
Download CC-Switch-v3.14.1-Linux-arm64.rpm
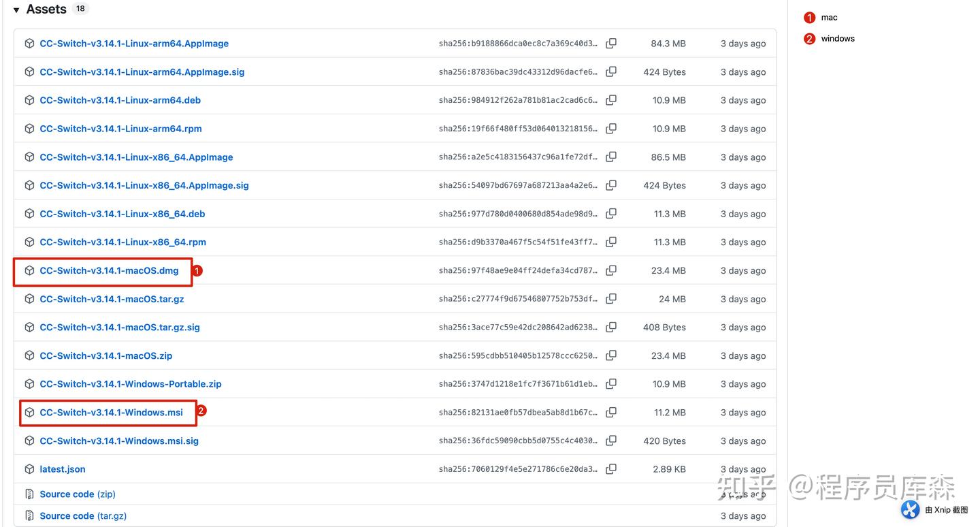tap(121, 129)
